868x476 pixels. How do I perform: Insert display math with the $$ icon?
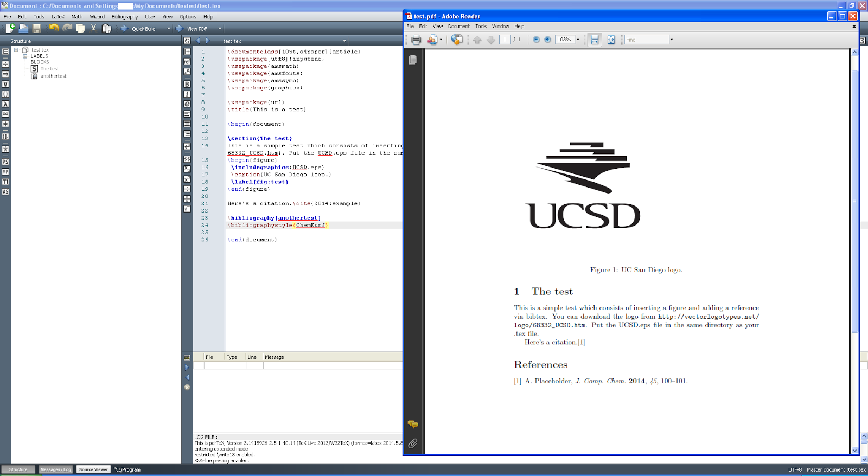(187, 159)
